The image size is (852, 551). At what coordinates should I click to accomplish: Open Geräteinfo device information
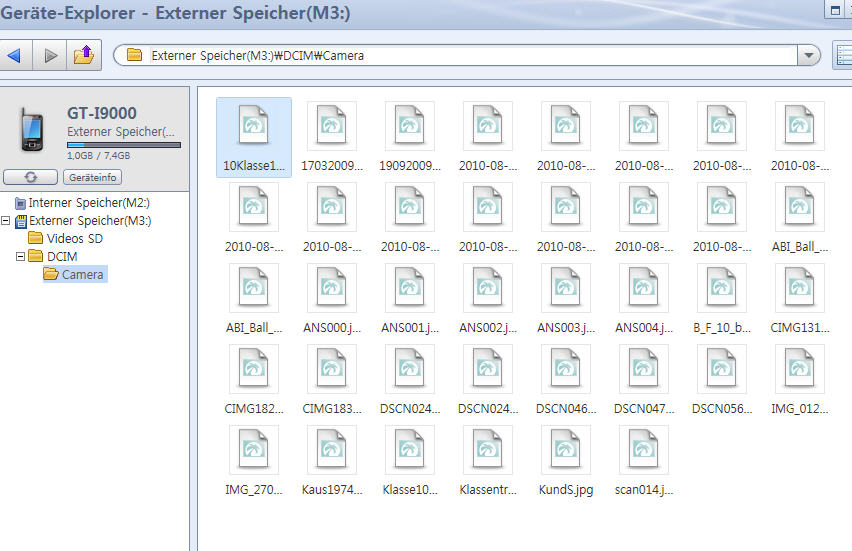point(92,177)
